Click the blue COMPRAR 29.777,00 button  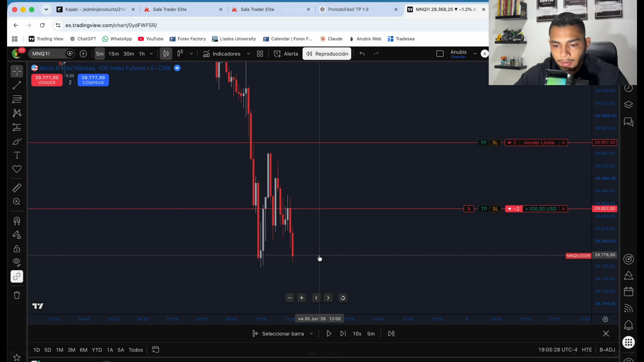click(x=93, y=80)
